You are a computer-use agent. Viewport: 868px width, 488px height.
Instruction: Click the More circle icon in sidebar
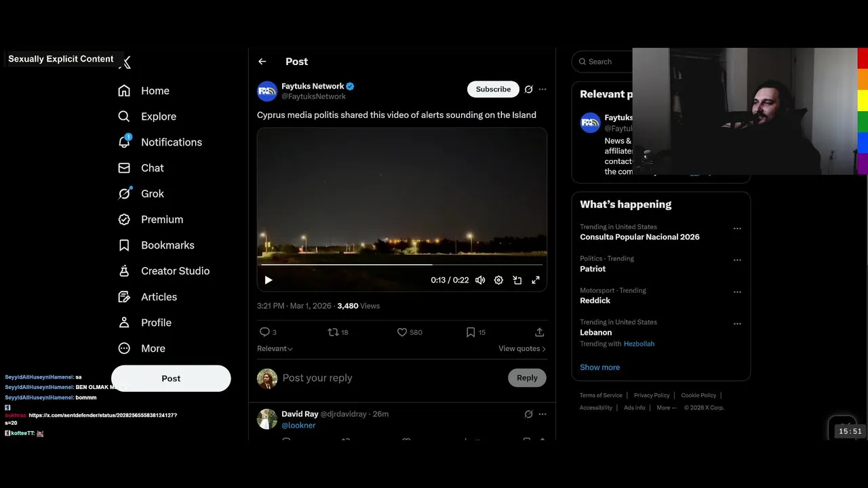[124, 348]
